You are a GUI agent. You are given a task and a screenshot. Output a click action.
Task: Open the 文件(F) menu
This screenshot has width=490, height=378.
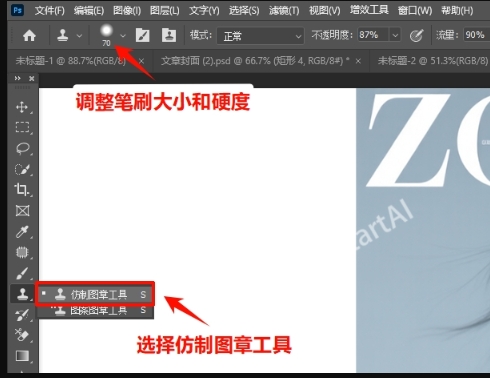tap(50, 11)
